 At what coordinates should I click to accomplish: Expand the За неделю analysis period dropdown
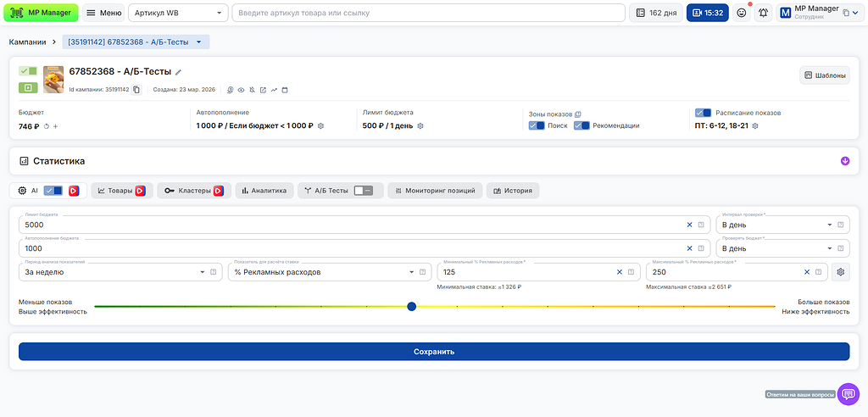pyautogui.click(x=202, y=272)
